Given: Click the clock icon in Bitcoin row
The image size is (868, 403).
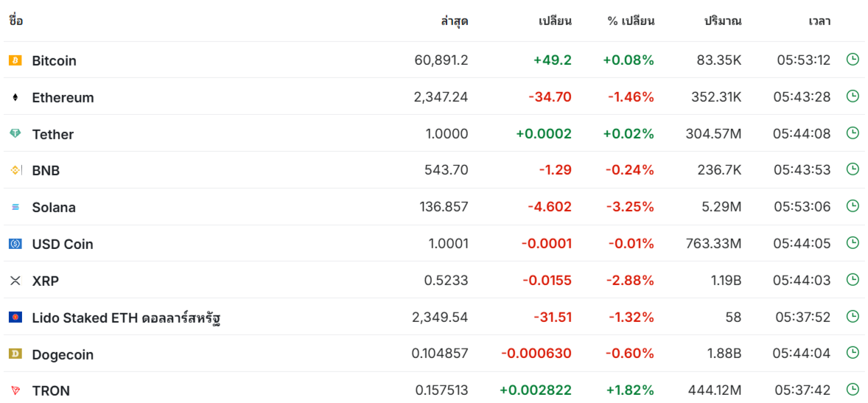Looking at the screenshot, I should point(853,59).
